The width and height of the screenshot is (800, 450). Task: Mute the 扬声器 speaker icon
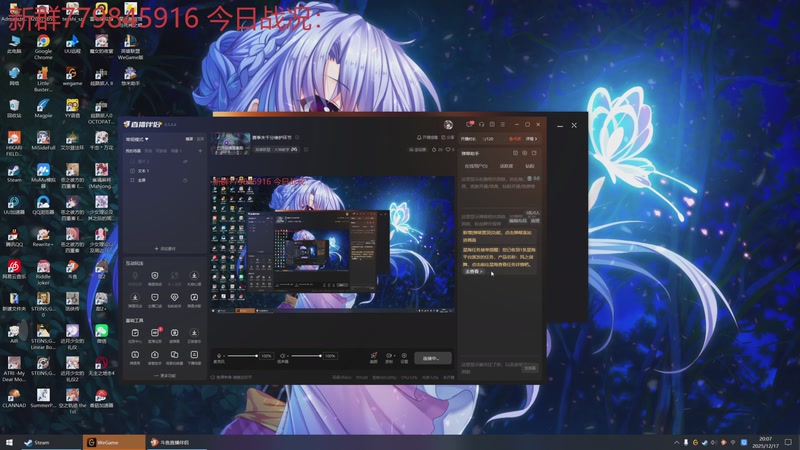point(283,356)
